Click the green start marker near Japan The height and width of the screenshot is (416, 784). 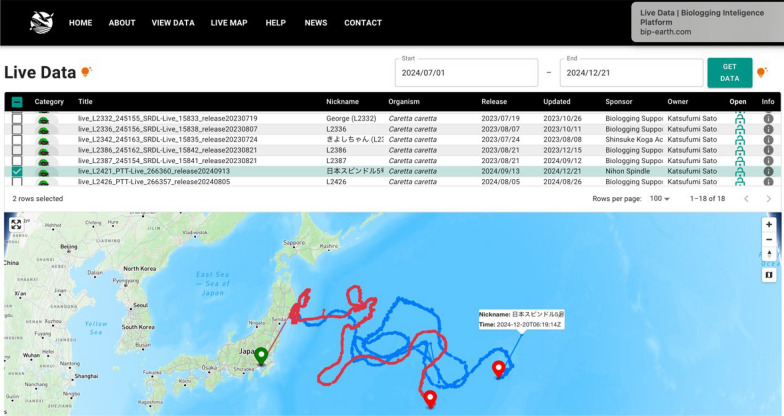[x=261, y=355]
